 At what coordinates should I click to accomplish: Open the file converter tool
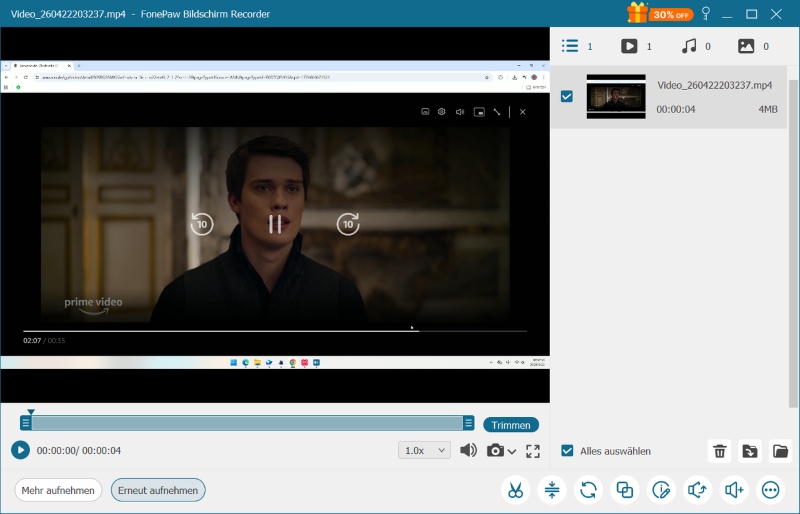tap(588, 490)
